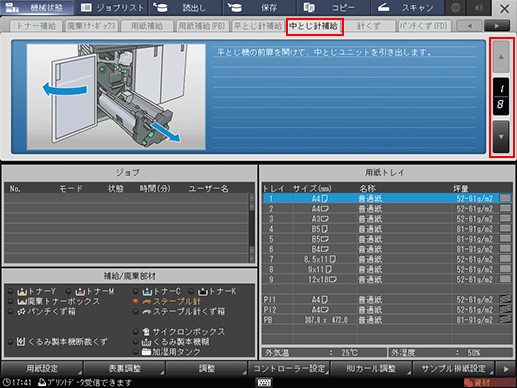This screenshot has height=388, width=517.
Task: Open the ジョブリスト job list screen
Action: [x=112, y=7]
